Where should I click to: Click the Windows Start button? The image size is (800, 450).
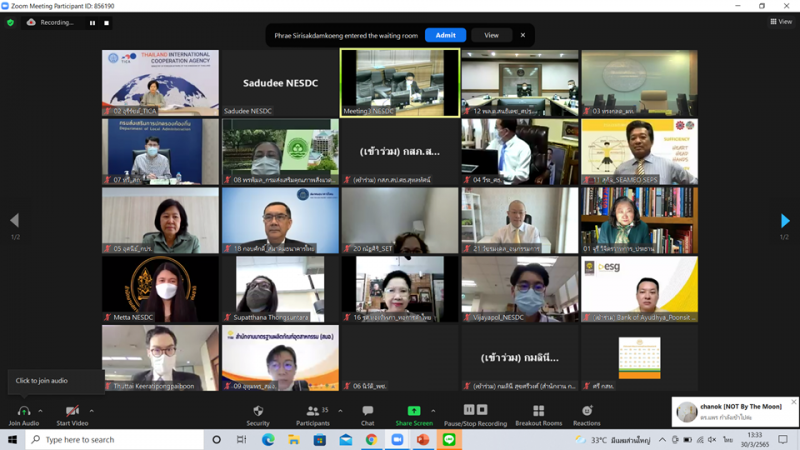12,439
